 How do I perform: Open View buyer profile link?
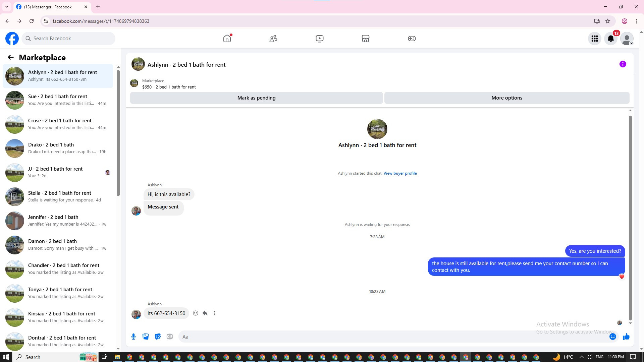[x=400, y=173]
